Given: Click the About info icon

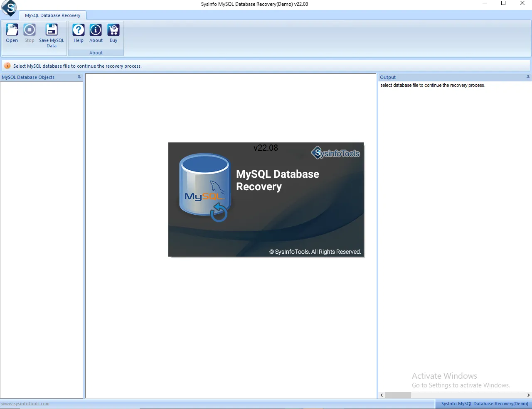Looking at the screenshot, I should pos(96,30).
